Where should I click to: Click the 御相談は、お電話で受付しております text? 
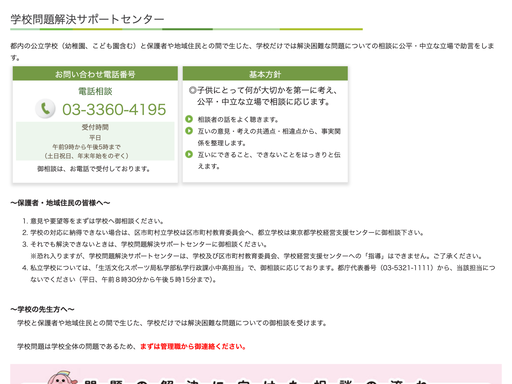tap(94, 169)
